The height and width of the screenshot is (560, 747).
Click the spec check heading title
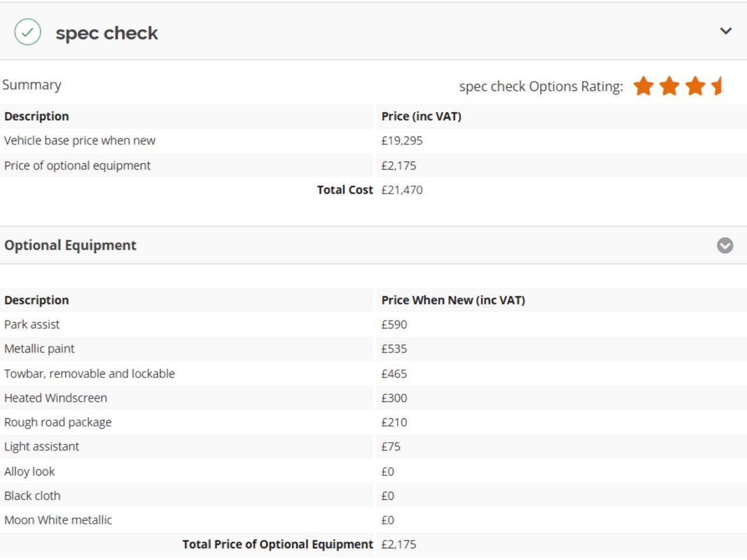tap(107, 33)
